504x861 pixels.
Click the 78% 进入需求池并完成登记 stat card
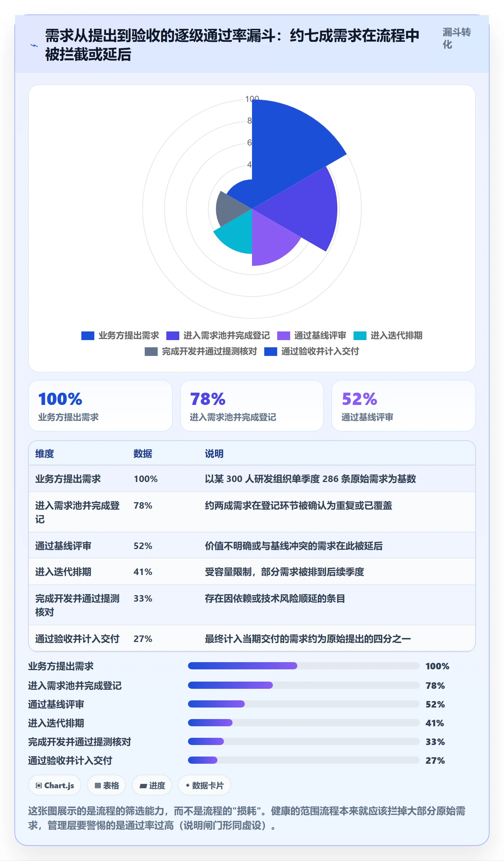[252, 406]
